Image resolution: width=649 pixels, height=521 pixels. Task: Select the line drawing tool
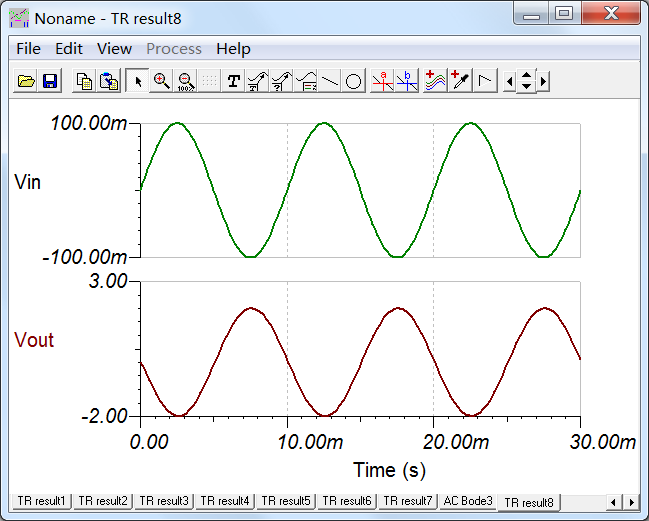point(330,81)
